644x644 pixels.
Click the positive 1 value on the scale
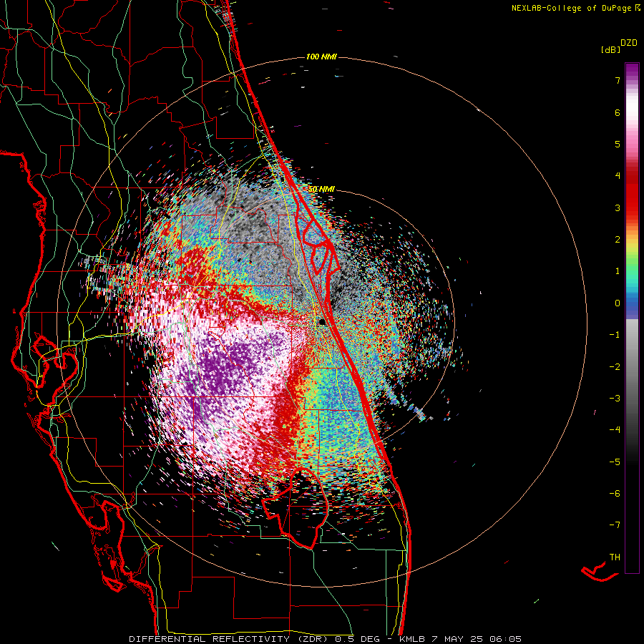[x=618, y=271]
